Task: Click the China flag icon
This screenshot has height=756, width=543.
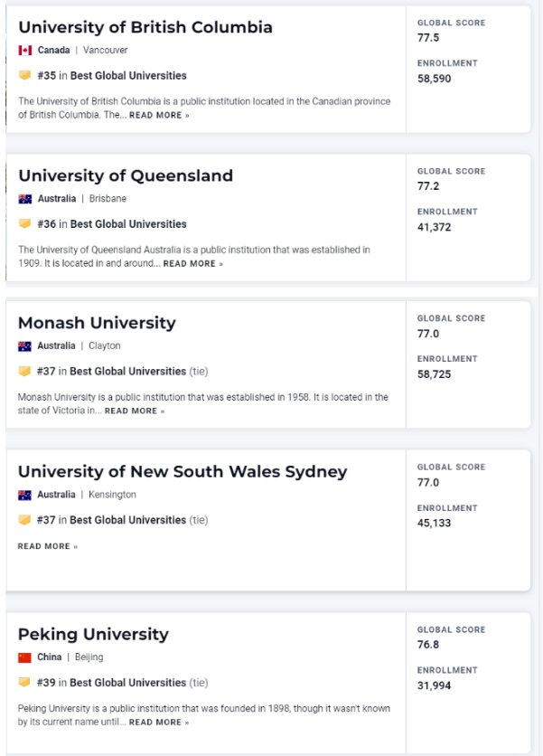Action: click(x=24, y=657)
